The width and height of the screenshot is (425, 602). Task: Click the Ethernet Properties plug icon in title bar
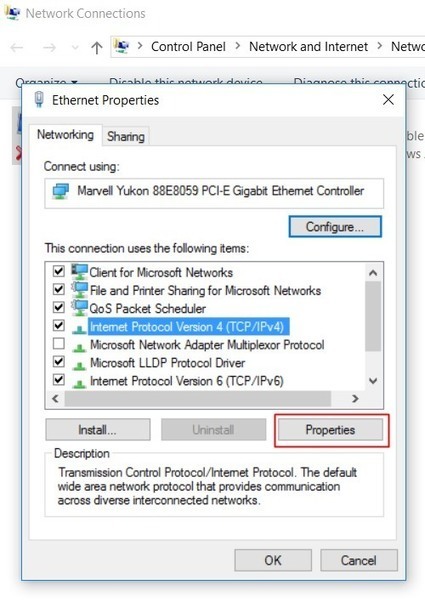pyautogui.click(x=39, y=100)
